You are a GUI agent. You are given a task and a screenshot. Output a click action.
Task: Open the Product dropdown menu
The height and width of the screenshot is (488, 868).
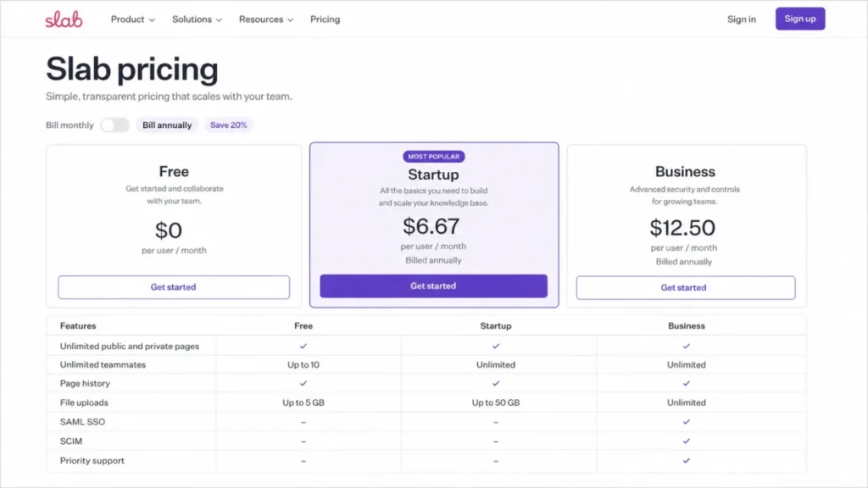point(133,19)
